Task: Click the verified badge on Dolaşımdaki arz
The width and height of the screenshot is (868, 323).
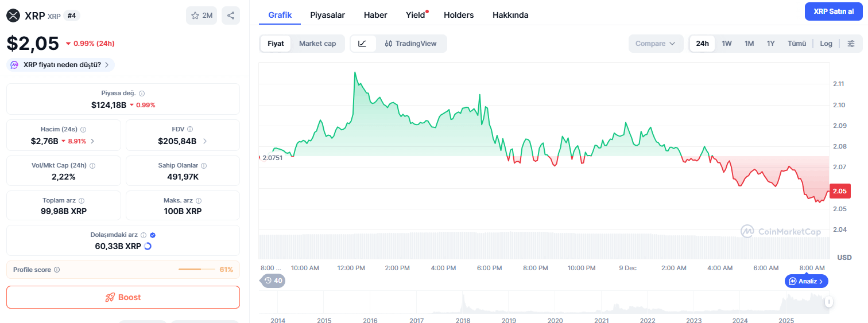Action: (x=153, y=235)
